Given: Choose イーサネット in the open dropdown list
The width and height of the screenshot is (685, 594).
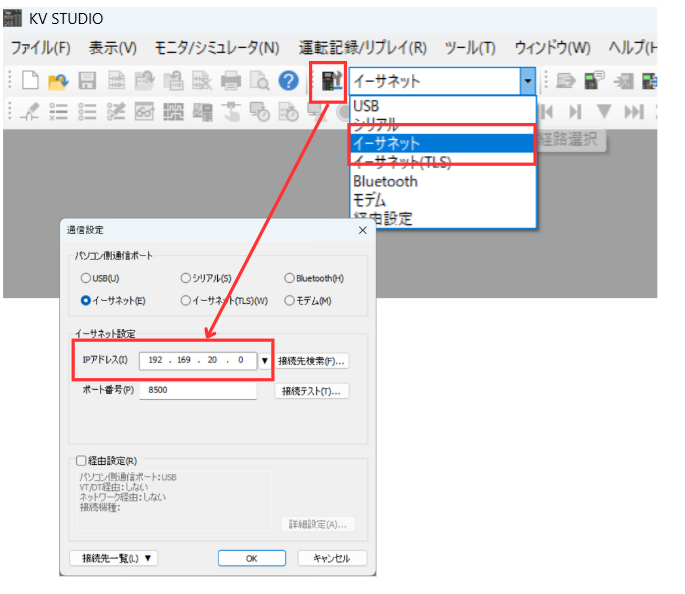Looking at the screenshot, I should 443,143.
